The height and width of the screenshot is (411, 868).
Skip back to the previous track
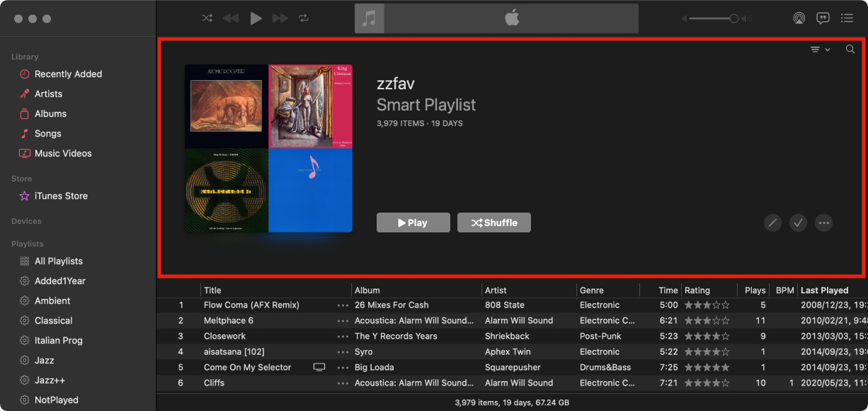click(x=231, y=18)
